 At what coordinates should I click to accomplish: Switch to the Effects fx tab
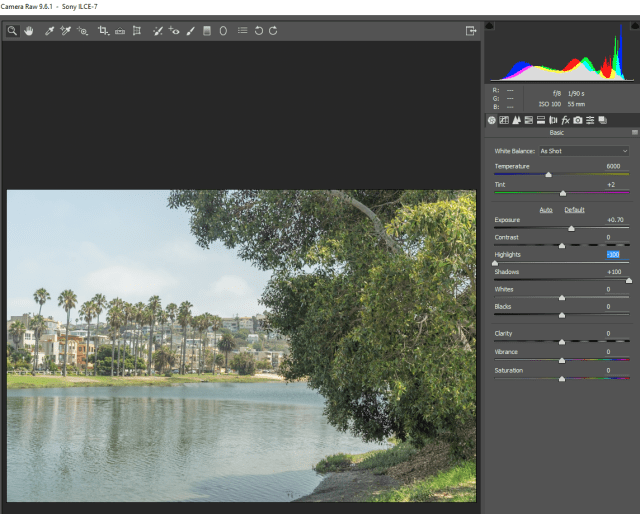pyautogui.click(x=565, y=120)
